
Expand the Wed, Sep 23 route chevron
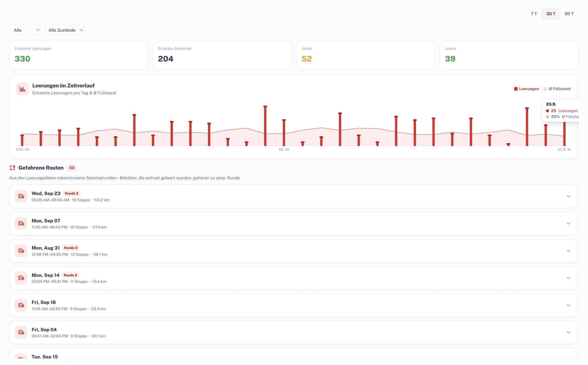tap(568, 196)
